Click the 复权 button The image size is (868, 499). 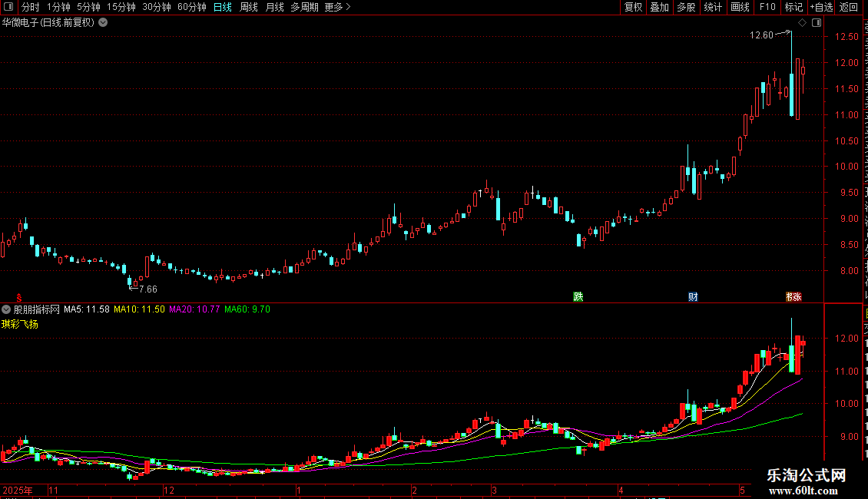pyautogui.click(x=633, y=7)
